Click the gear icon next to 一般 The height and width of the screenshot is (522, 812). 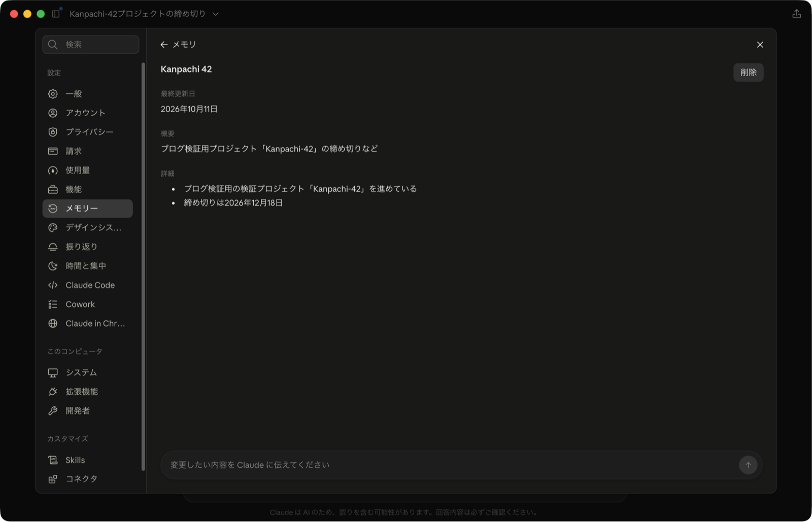(53, 94)
